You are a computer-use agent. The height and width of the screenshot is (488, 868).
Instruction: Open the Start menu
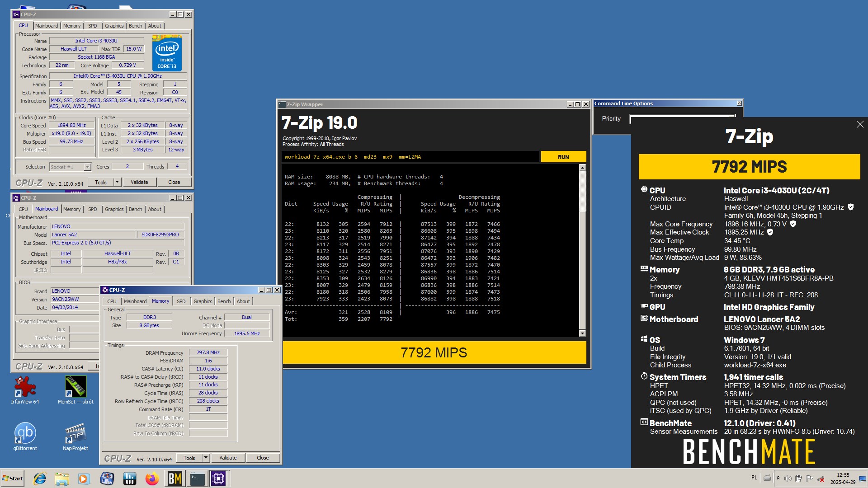(x=12, y=479)
